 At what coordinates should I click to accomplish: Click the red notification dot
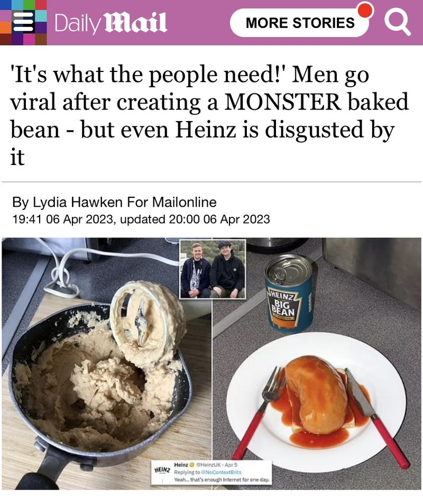click(x=365, y=10)
